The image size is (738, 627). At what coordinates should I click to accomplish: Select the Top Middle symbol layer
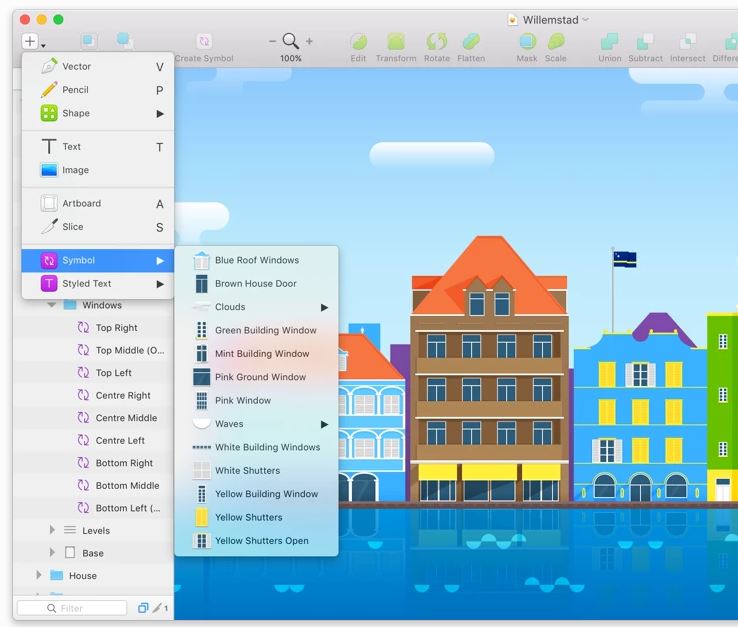pyautogui.click(x=94, y=350)
